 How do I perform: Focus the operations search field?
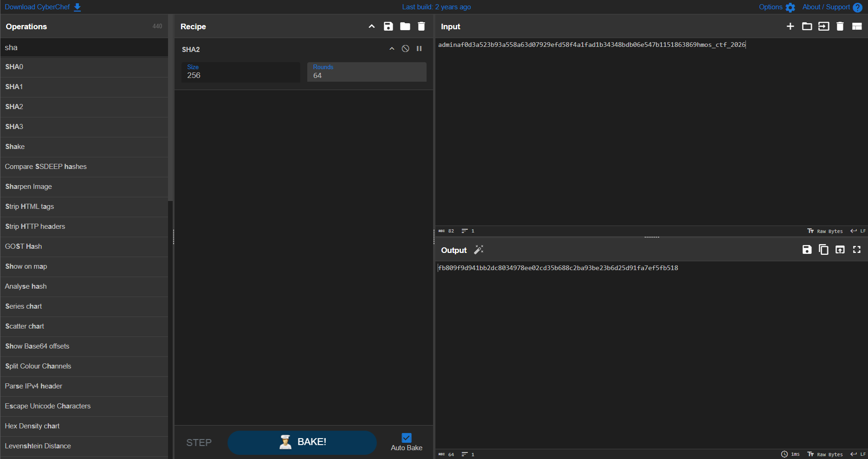pyautogui.click(x=84, y=47)
